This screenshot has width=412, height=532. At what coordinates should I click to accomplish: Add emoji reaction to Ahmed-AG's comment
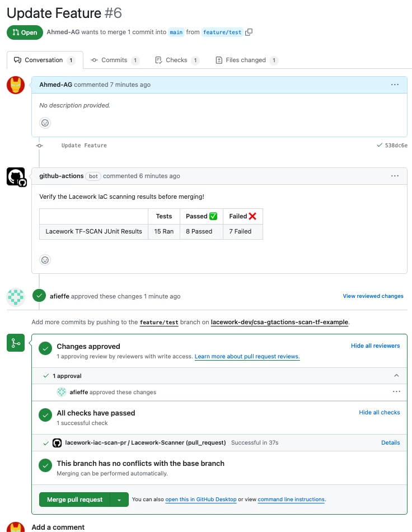45,123
